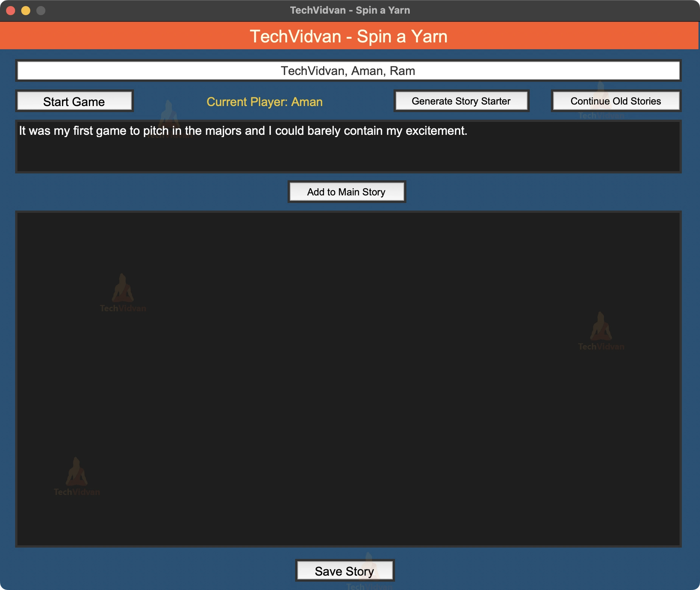Click the Start Game button

click(74, 101)
